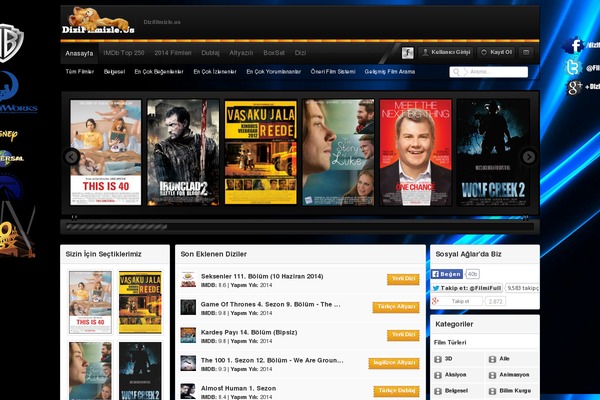Screen dimensions: 600x400
Task: Open the Dublaj tab
Action: click(x=210, y=53)
